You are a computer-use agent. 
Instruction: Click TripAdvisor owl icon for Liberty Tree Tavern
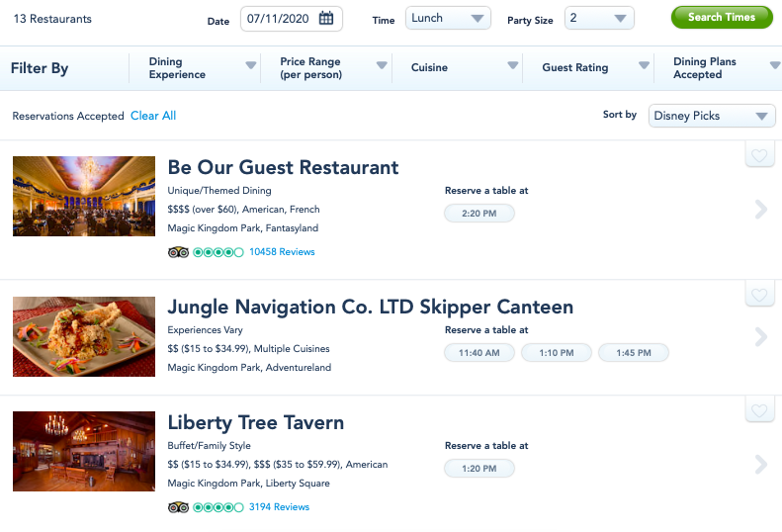click(x=178, y=507)
